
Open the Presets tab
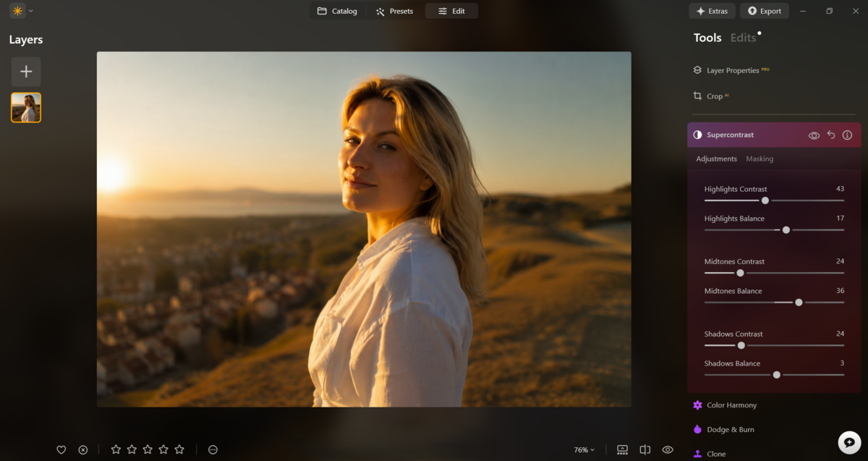395,11
